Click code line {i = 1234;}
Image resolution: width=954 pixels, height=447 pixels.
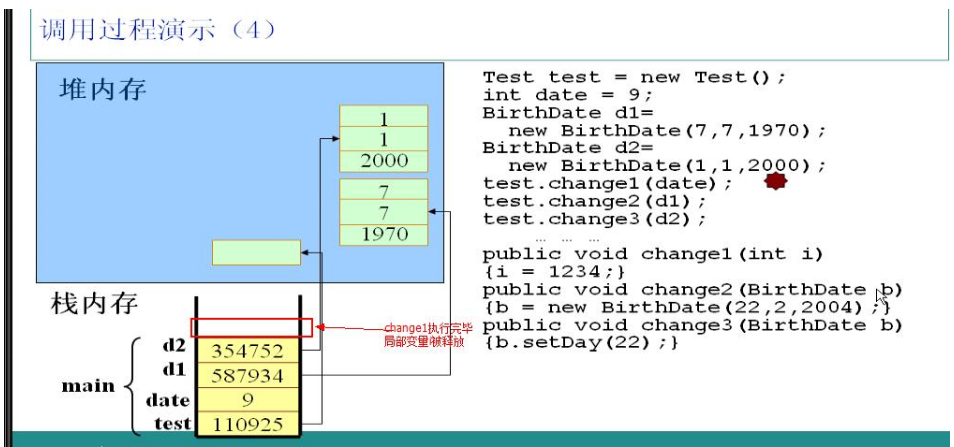(554, 271)
